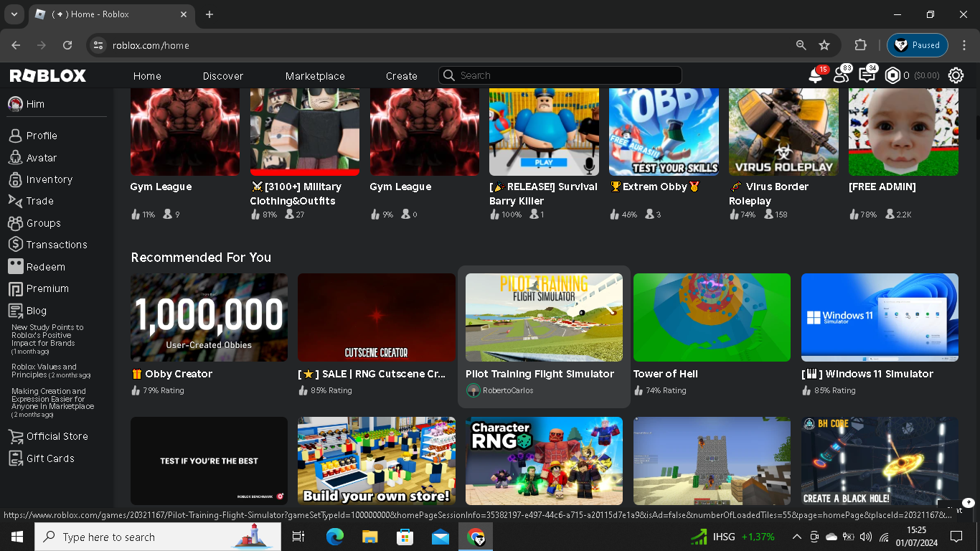Open Microsoft Store from the taskbar
Viewport: 980px width, 551px height.
tap(405, 537)
